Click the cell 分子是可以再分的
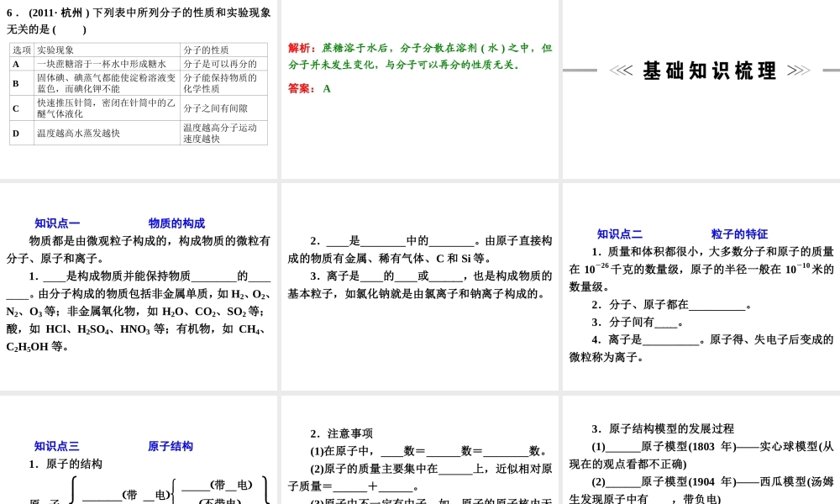Image resolution: width=840 pixels, height=504 pixels. pyautogui.click(x=224, y=64)
